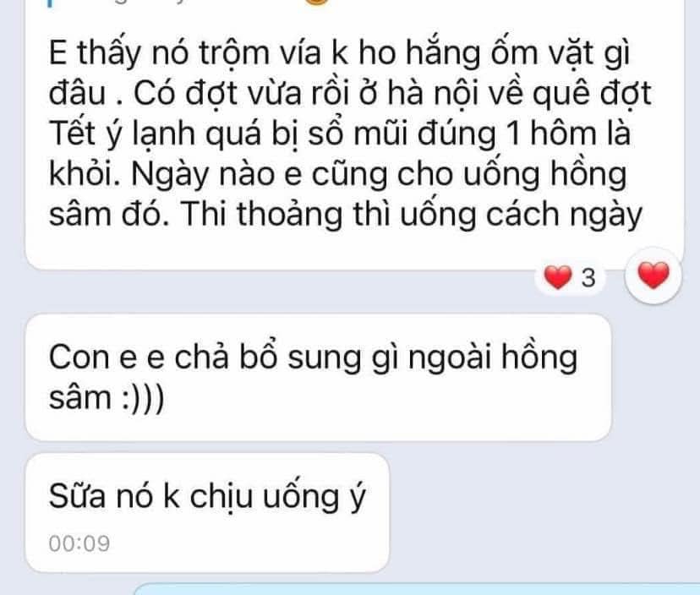
Task: Click the line "Tết ý lạnh quá bị sổ mũi"
Action: tap(339, 134)
